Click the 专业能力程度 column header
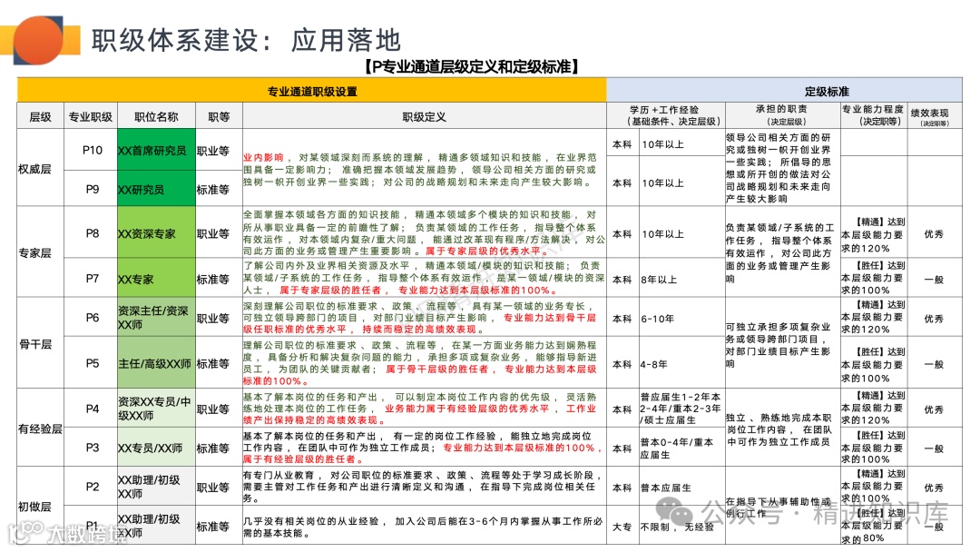The height and width of the screenshot is (552, 980). (x=874, y=115)
